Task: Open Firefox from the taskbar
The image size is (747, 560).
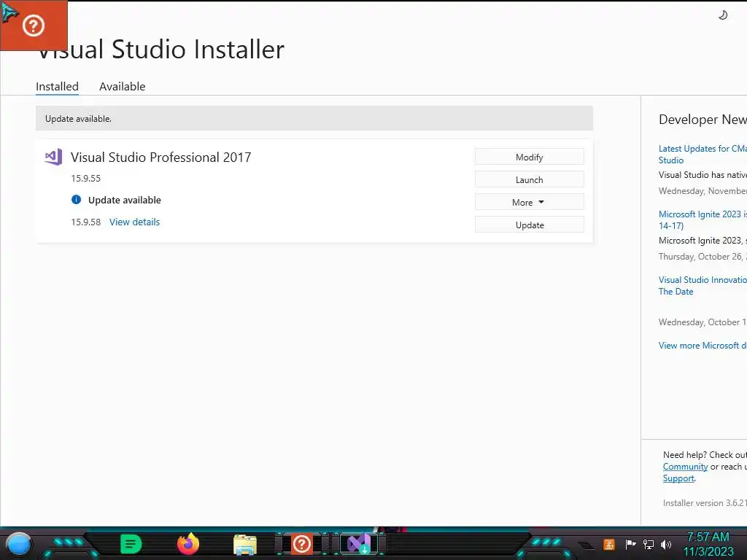Action: click(188, 544)
